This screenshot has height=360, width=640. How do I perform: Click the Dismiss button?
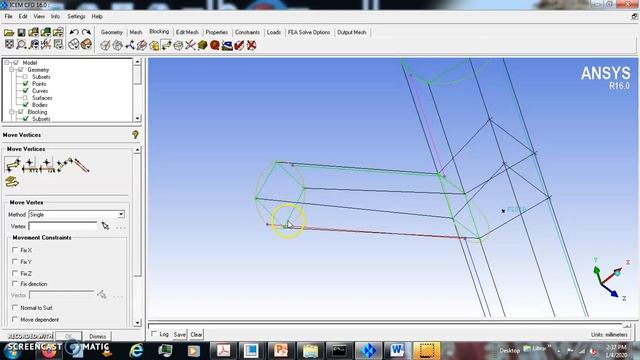[x=98, y=336]
